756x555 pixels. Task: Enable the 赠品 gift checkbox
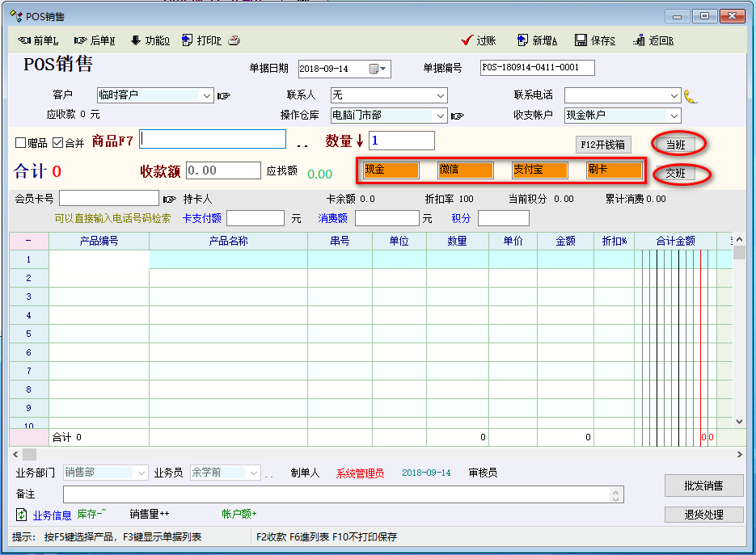tap(21, 143)
